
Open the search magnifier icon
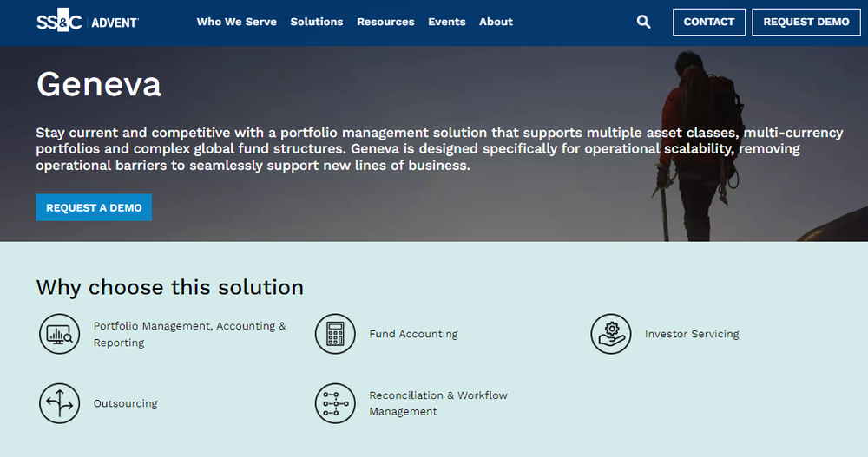(x=643, y=22)
